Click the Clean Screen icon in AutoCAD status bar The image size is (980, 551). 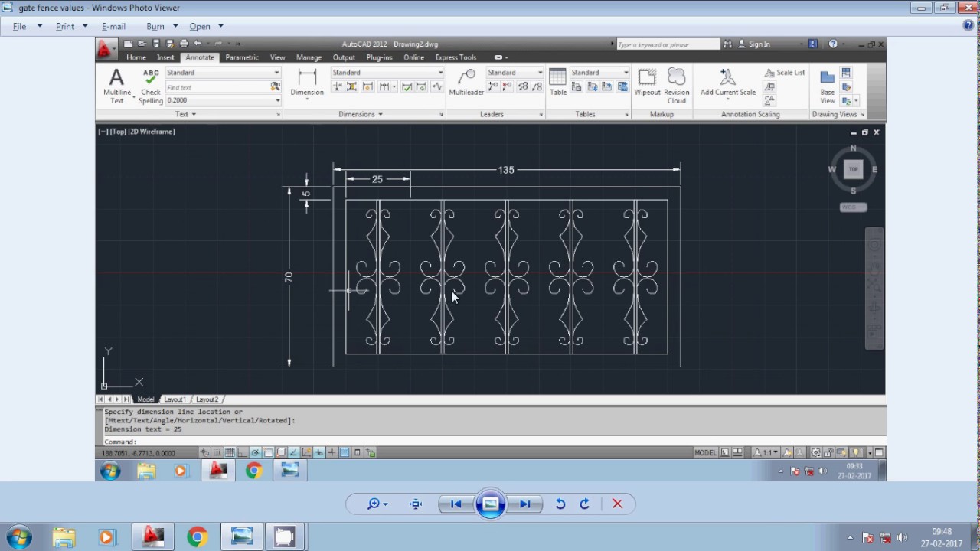879,452
